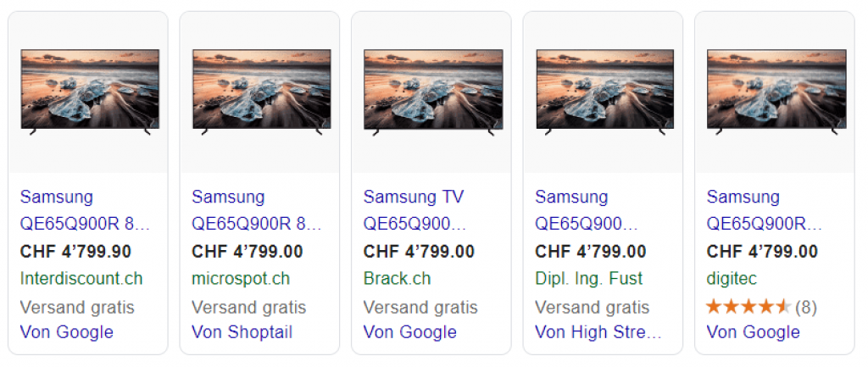Click Samsung QE65Q900R title above microspot.ch
The image size is (868, 367).
point(256,211)
